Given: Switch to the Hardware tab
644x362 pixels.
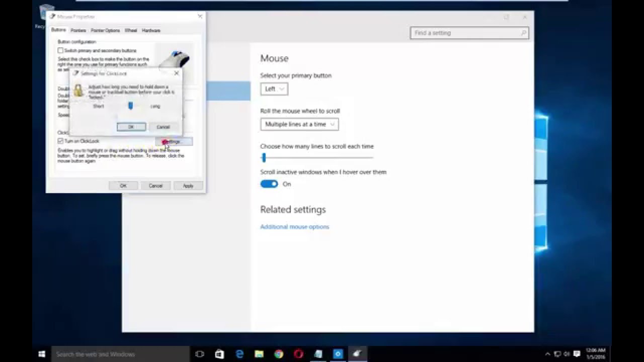Looking at the screenshot, I should pos(151,31).
